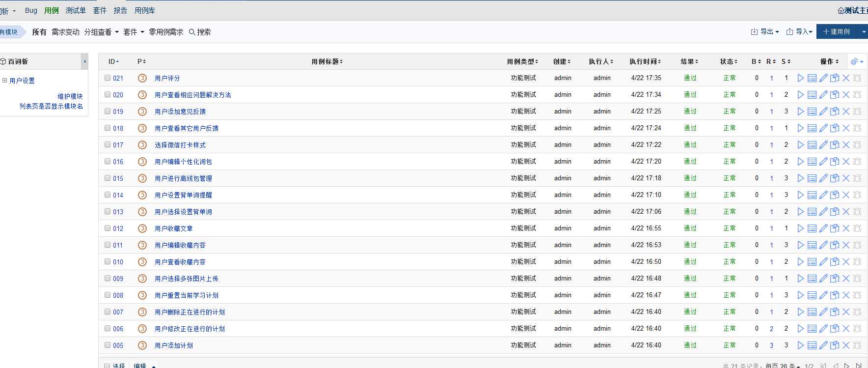Show the 零用例需求 filter
Viewport: 868px width, 368px height.
166,32
